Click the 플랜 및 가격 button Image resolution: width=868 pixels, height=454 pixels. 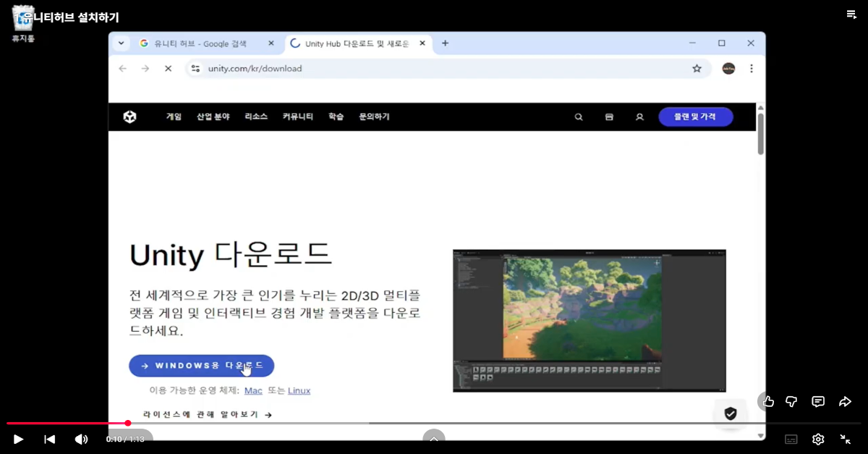(696, 117)
